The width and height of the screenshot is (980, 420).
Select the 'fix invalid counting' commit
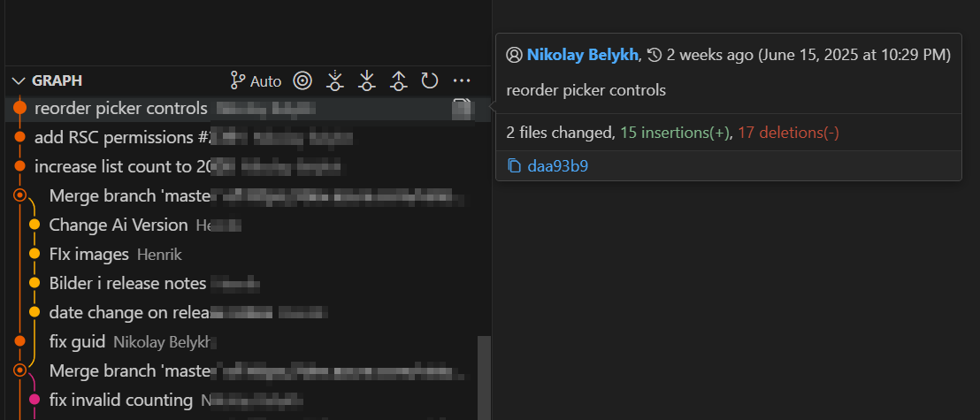tap(120, 400)
